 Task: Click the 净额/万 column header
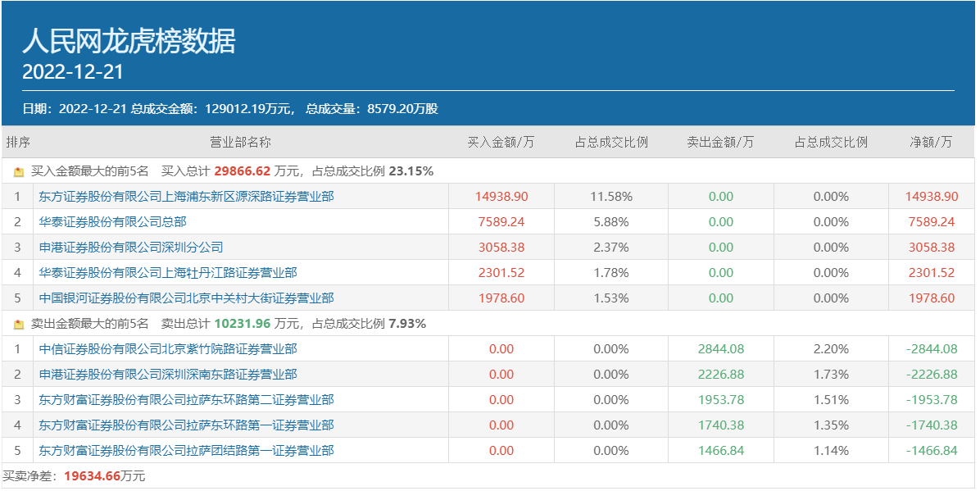click(931, 142)
